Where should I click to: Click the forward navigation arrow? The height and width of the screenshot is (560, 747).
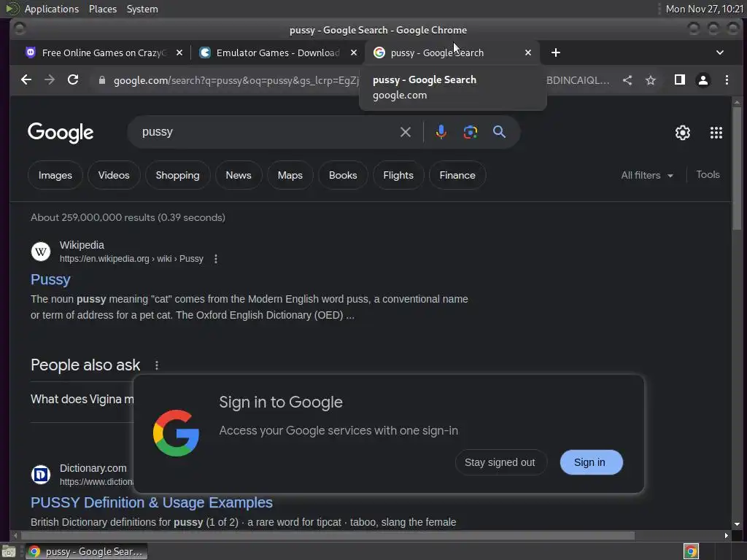pos(50,80)
